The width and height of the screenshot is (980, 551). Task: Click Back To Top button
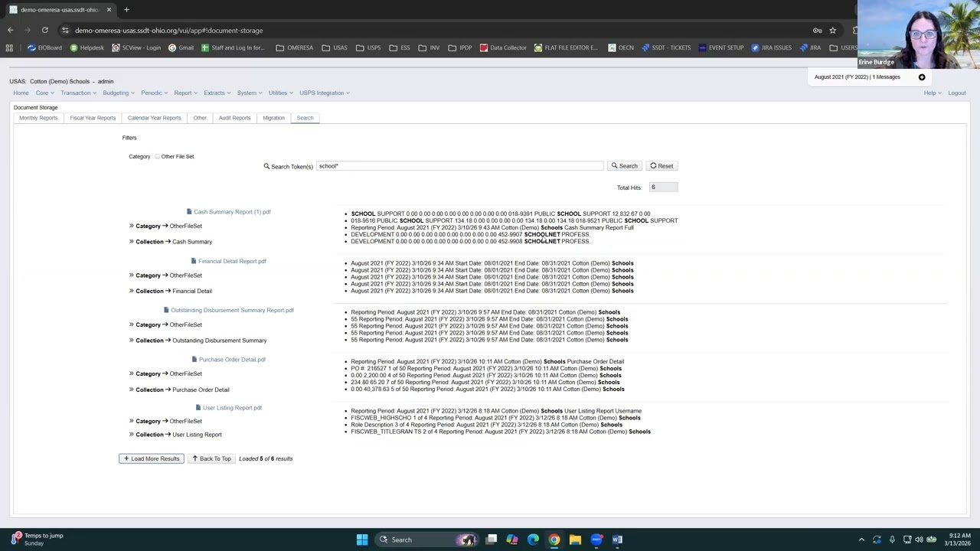(211, 458)
